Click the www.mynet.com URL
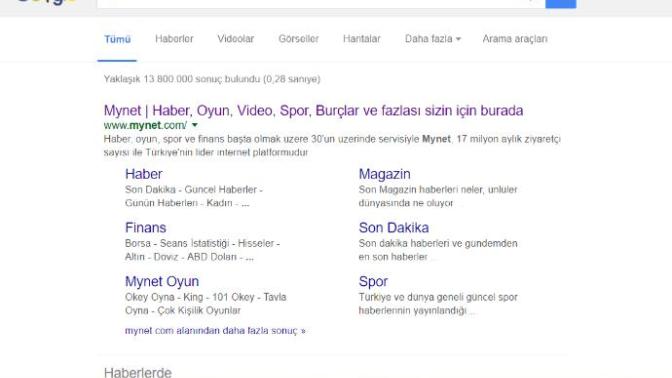The height and width of the screenshot is (378, 672). click(145, 125)
